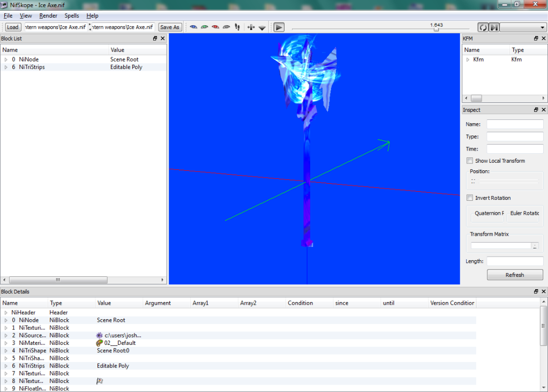Click the animation time slider handle
The image size is (548, 392).
(436, 29)
